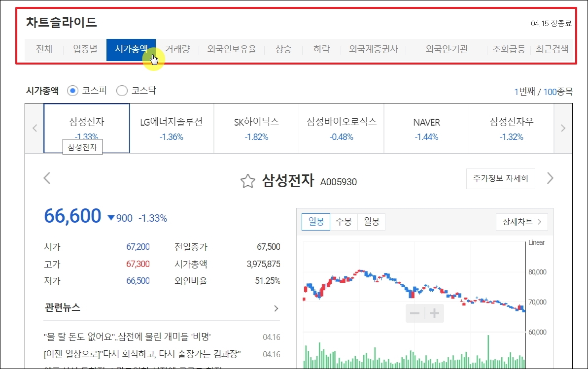Screen dimensions: 588x369
Task: Select LG에너지솔루션 stock card
Action: point(172,128)
